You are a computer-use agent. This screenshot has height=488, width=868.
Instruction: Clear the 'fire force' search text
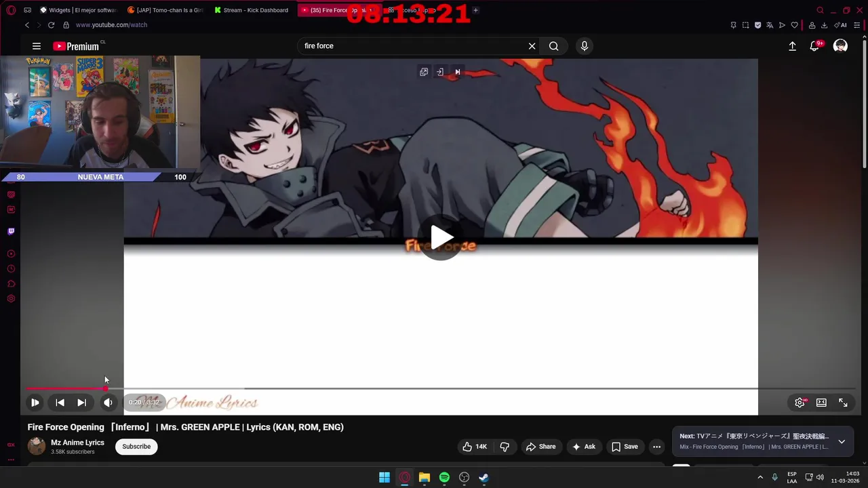click(x=532, y=46)
